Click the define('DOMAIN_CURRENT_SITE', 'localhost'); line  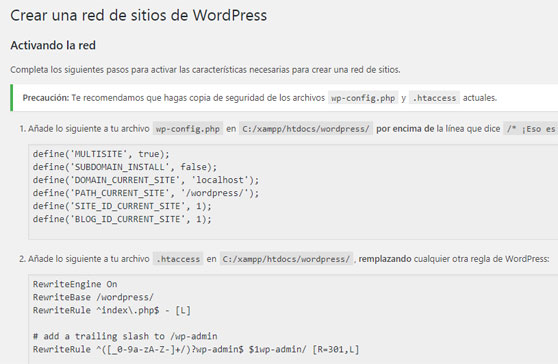tap(146, 180)
